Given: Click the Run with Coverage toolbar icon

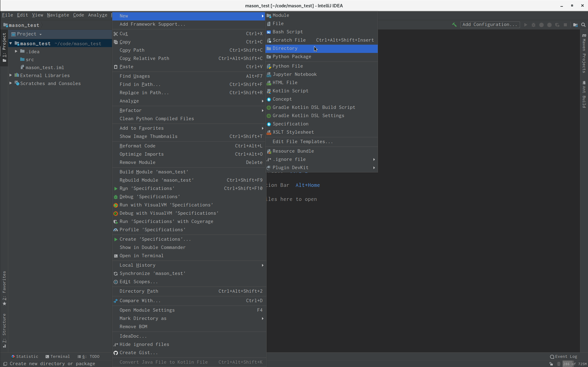Looking at the screenshot, I should point(557,25).
